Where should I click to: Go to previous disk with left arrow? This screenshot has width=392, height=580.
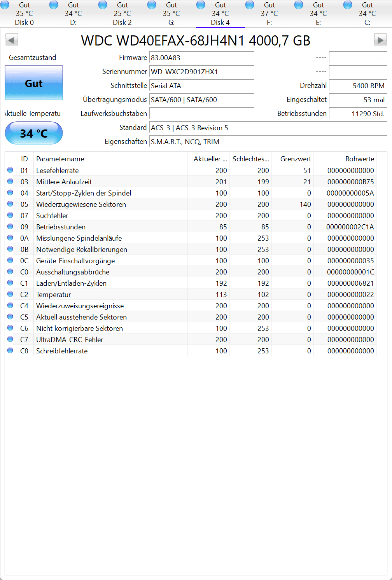12,40
